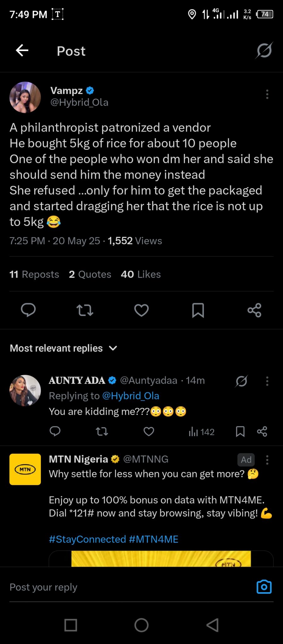Reply to Vampz's main post
This screenshot has height=644, width=283.
click(28, 310)
